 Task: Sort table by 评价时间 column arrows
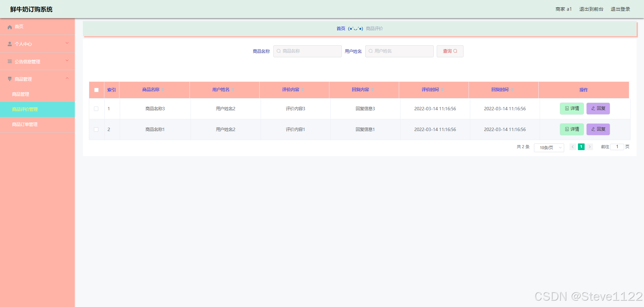coord(442,90)
